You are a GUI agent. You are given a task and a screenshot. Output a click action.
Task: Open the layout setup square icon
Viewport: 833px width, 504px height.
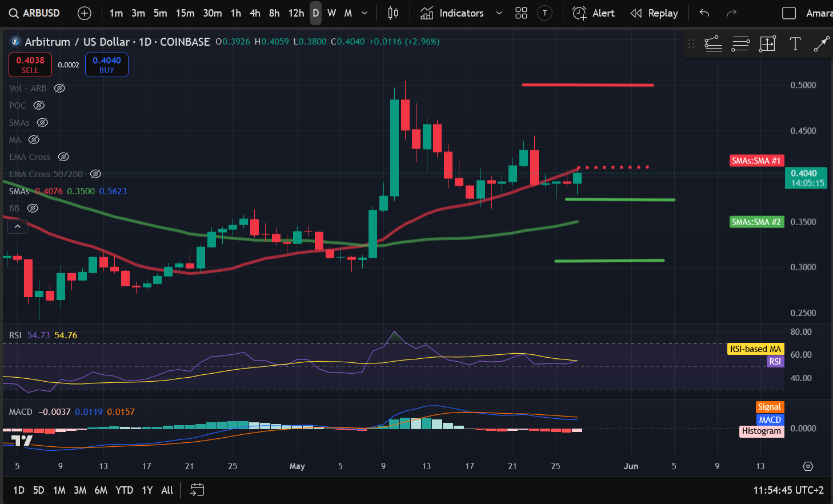coord(789,13)
